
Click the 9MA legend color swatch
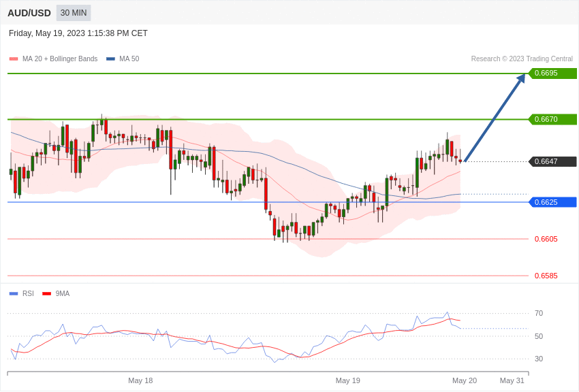click(x=47, y=294)
